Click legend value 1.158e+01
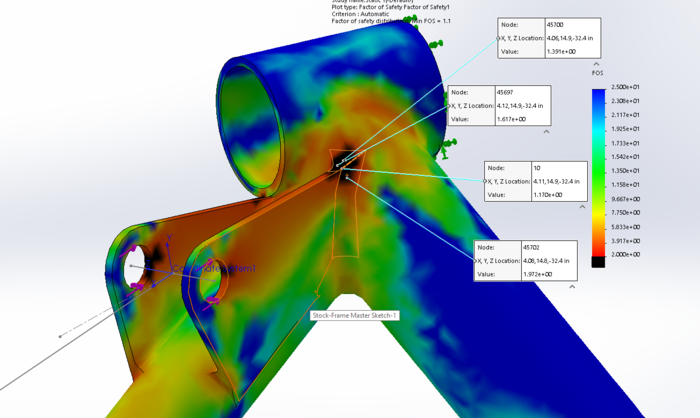 [625, 184]
